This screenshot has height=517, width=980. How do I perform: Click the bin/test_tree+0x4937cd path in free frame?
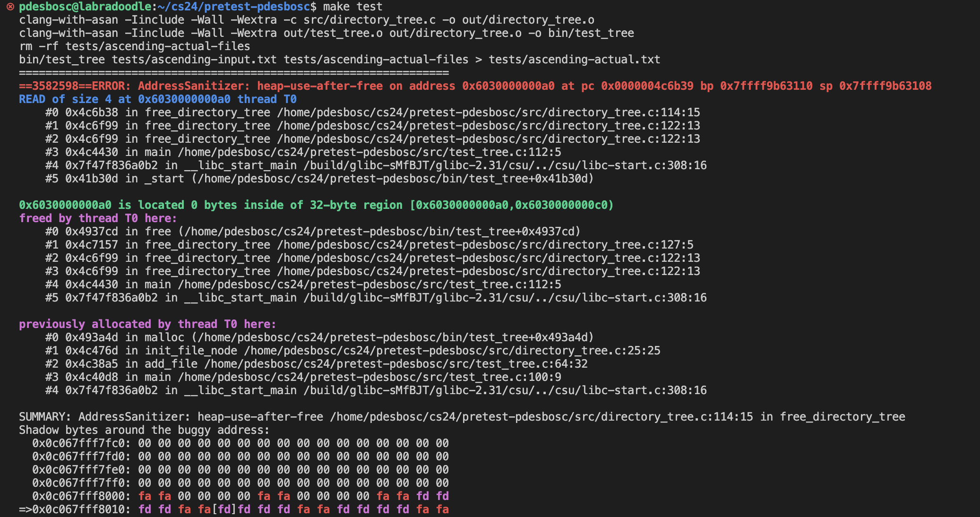pyautogui.click(x=379, y=232)
